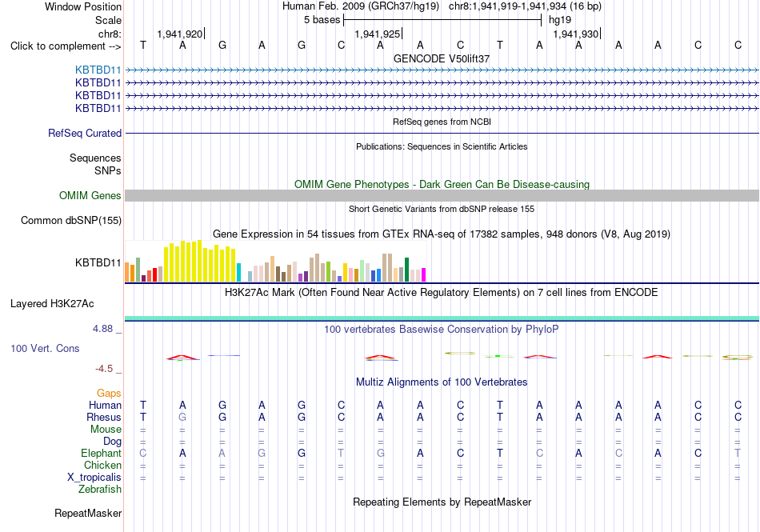Click the X_tropicalis species row label
This screenshot has width=760, height=532.
[94, 478]
